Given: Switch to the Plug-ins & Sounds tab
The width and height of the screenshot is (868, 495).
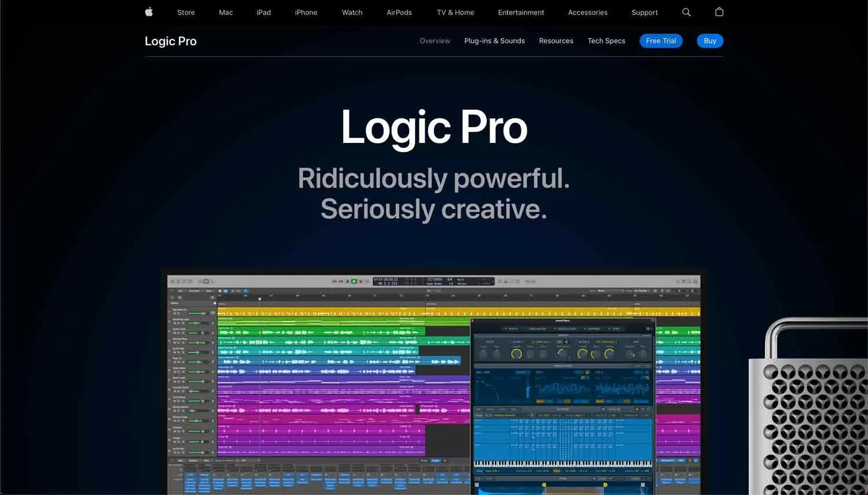Looking at the screenshot, I should point(494,40).
